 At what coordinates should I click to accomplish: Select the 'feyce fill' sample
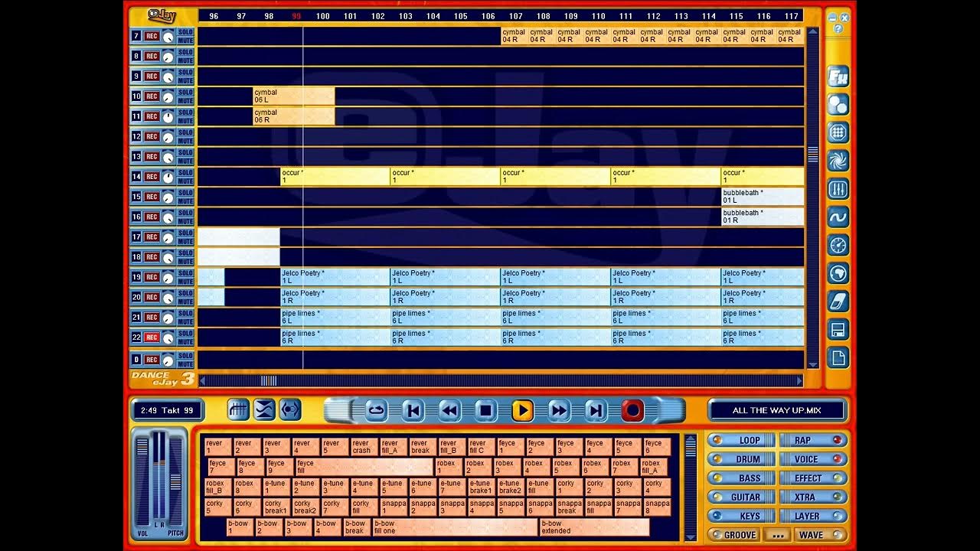(364, 467)
